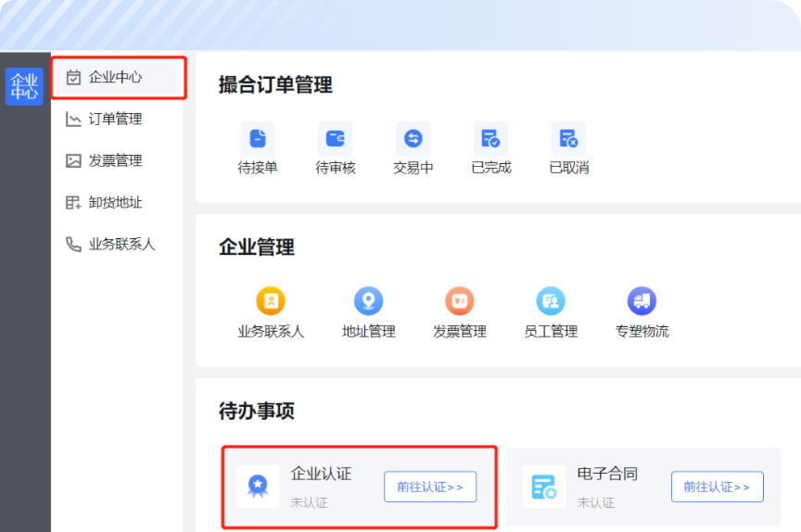
Task: Open the 专塑物流 truck icon
Action: (642, 300)
